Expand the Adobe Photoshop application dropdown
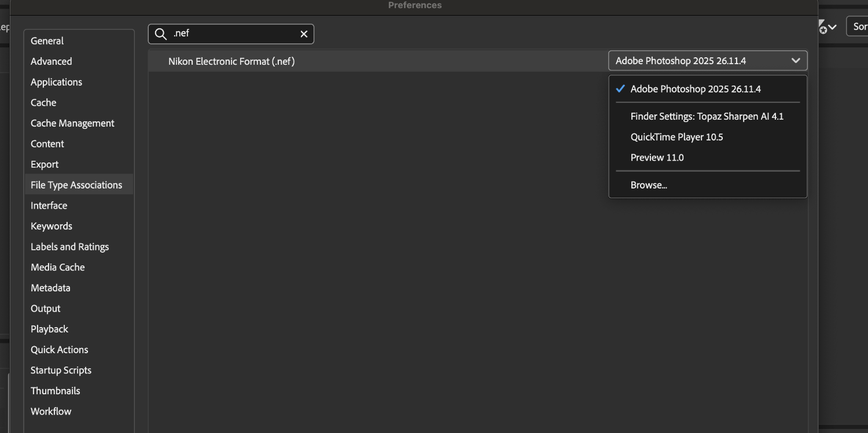This screenshot has width=868, height=433. pyautogui.click(x=707, y=61)
